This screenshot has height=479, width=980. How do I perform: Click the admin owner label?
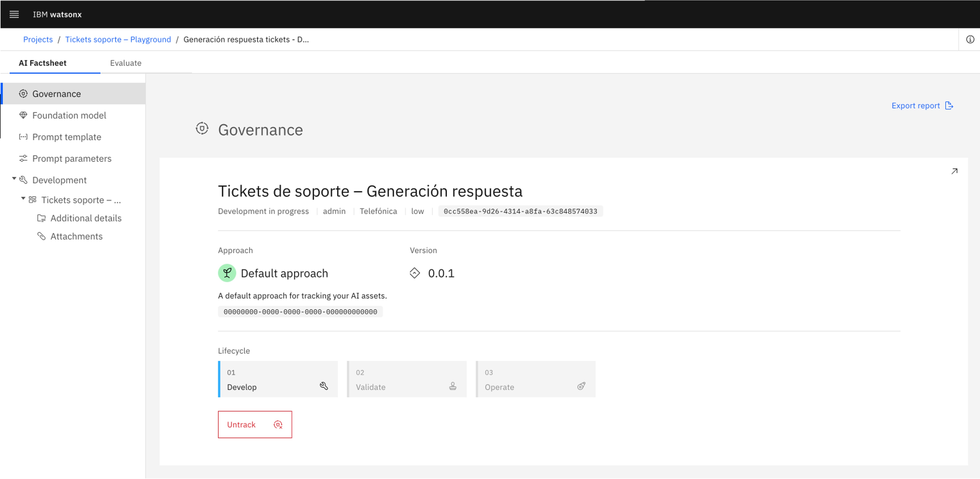pyautogui.click(x=334, y=211)
